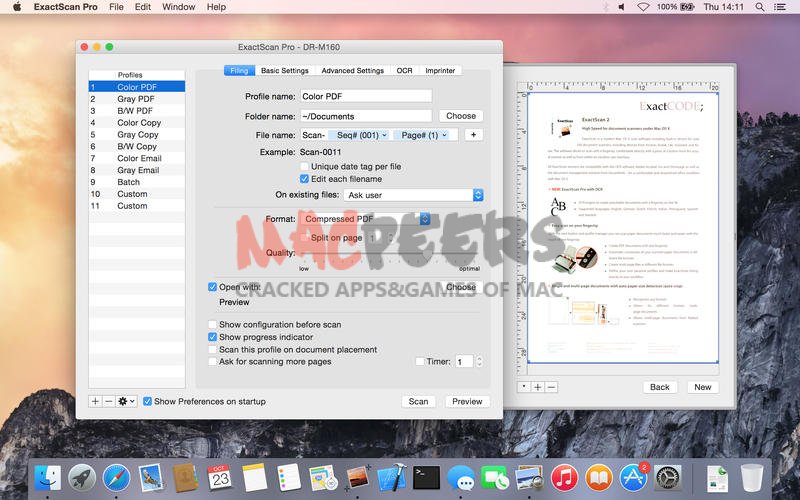Image resolution: width=800 pixels, height=500 pixels.
Task: Click New in the preview window
Action: pos(703,387)
